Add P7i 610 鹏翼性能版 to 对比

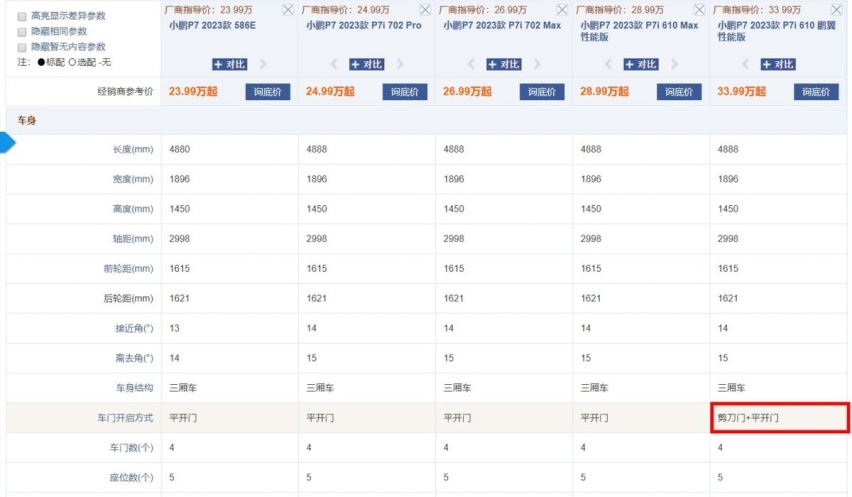[x=778, y=64]
